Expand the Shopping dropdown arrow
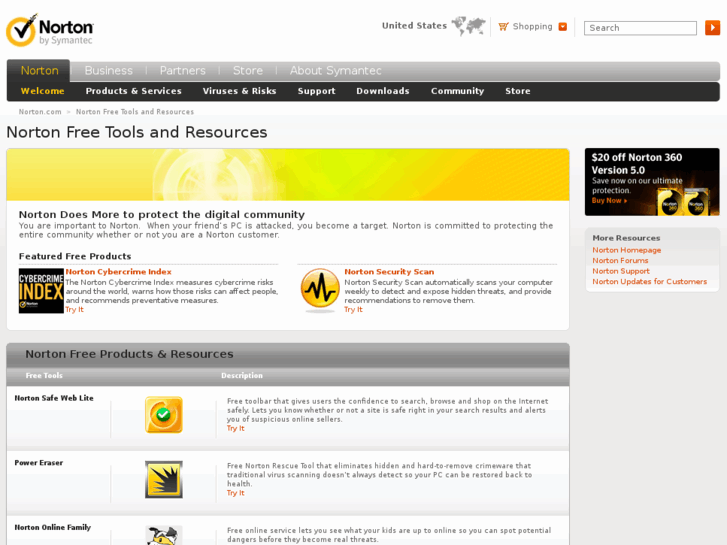 point(563,26)
